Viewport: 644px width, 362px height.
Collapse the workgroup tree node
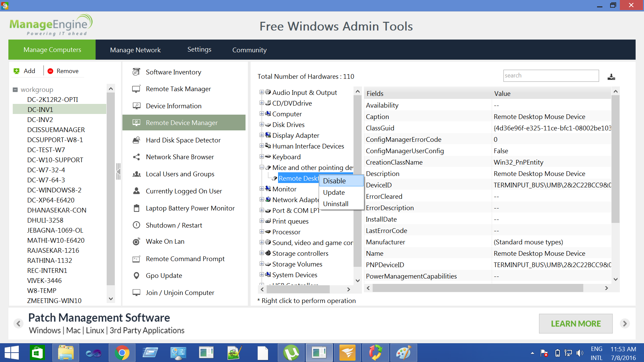[x=15, y=89]
